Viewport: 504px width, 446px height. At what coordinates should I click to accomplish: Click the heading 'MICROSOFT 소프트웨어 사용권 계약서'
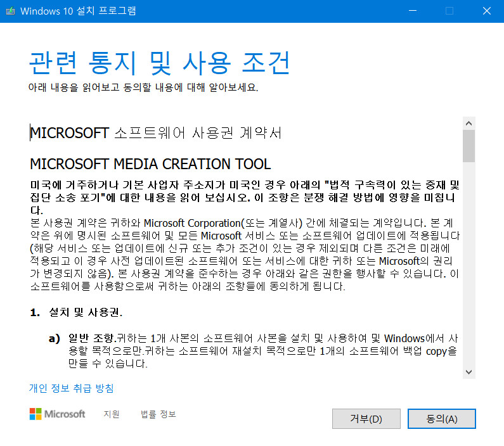(x=155, y=133)
